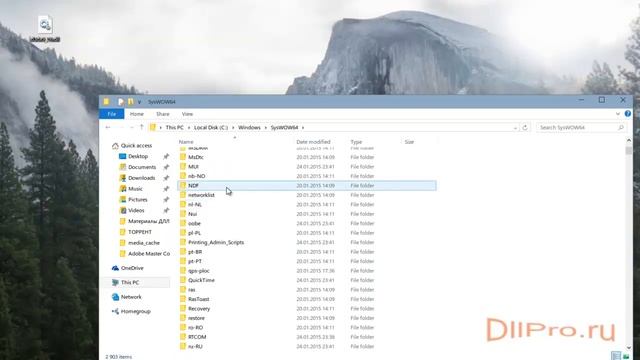Image resolution: width=640 pixels, height=360 pixels.
Task: Open the Share ribbon tab
Action: pos(162,114)
